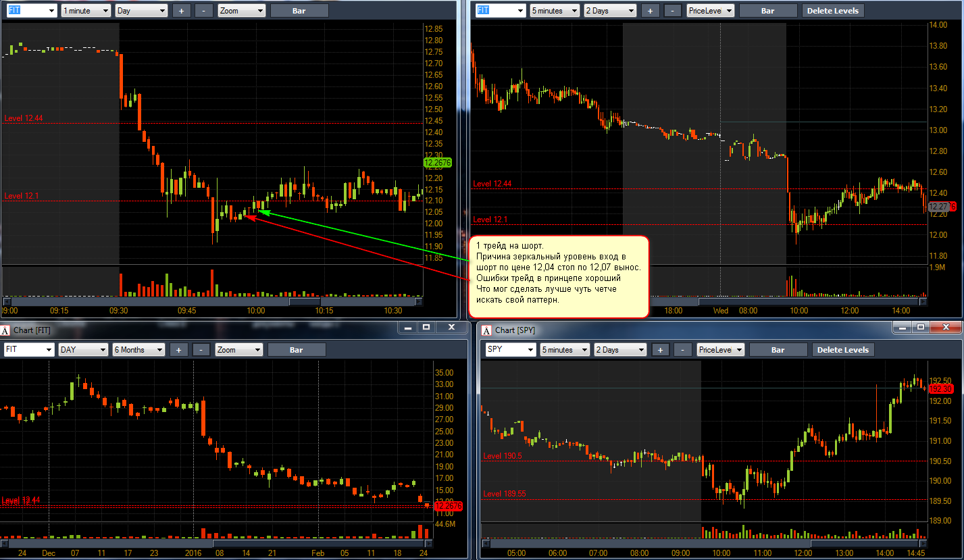This screenshot has height=560, width=964.
Task: Click the plus button in the SPY chart
Action: (x=661, y=350)
